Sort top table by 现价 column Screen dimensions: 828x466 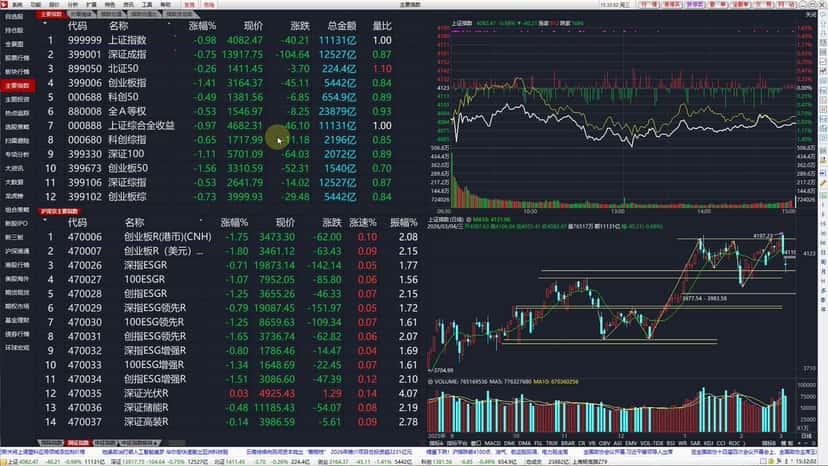(x=253, y=26)
